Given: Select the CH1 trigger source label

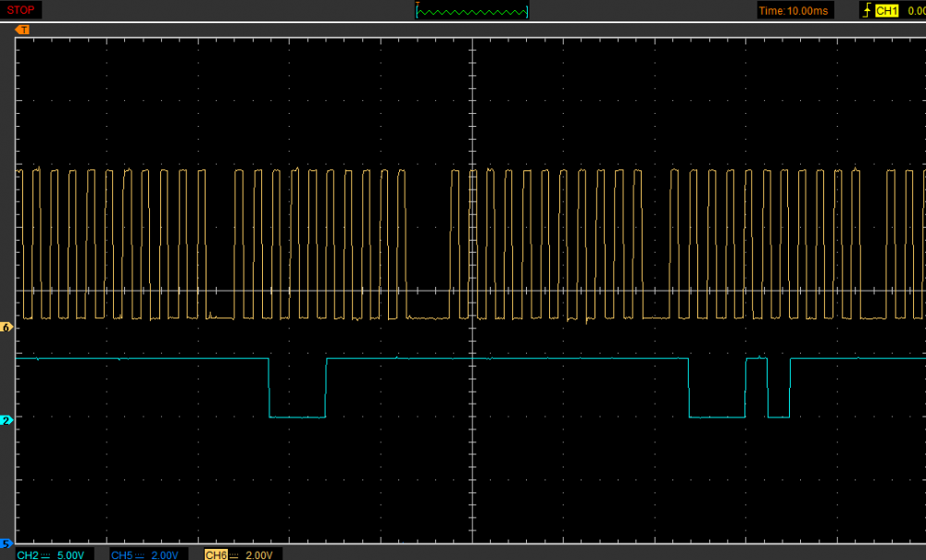Looking at the screenshot, I should 887,11.
